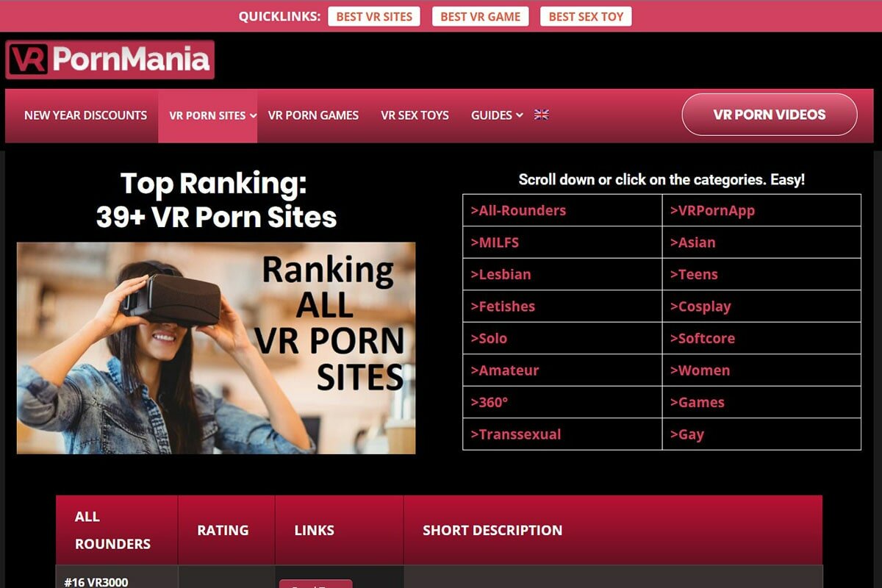Expand the Guides dropdown menu
Viewport: 882px width, 588px height.
pyautogui.click(x=497, y=115)
